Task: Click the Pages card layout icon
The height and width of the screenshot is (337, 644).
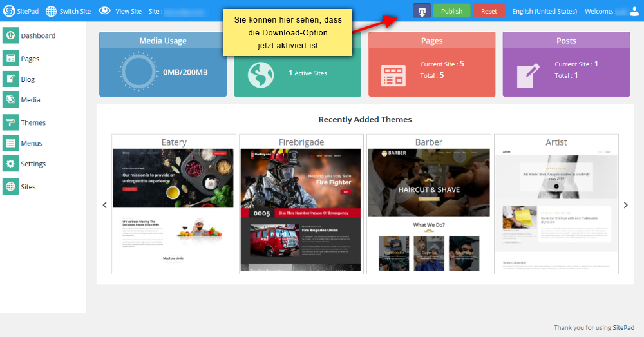Action: pyautogui.click(x=393, y=75)
